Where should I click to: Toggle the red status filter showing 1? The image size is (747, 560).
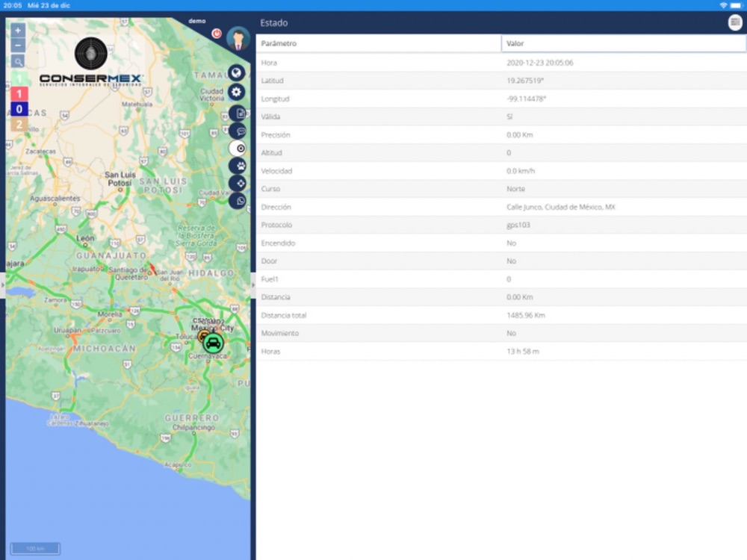tap(19, 95)
